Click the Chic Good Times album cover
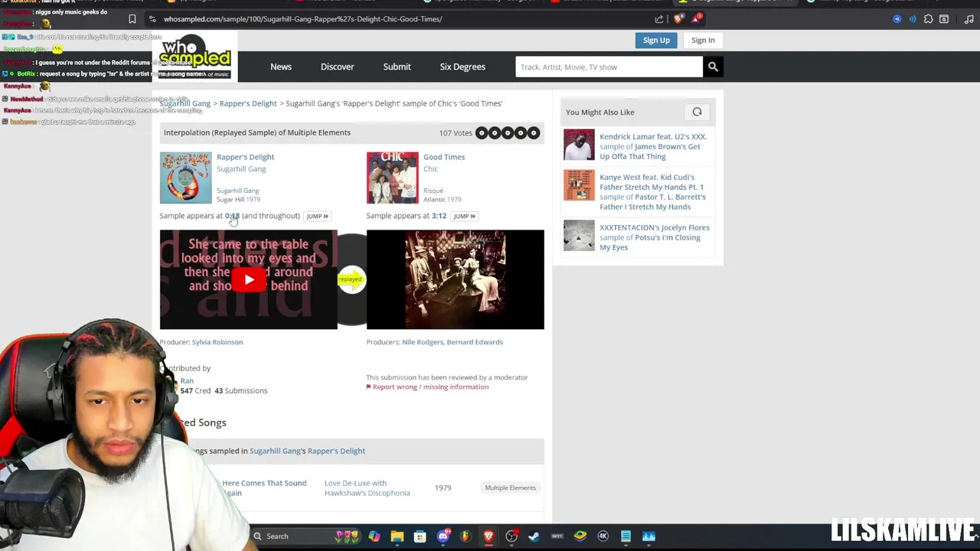 [x=392, y=178]
